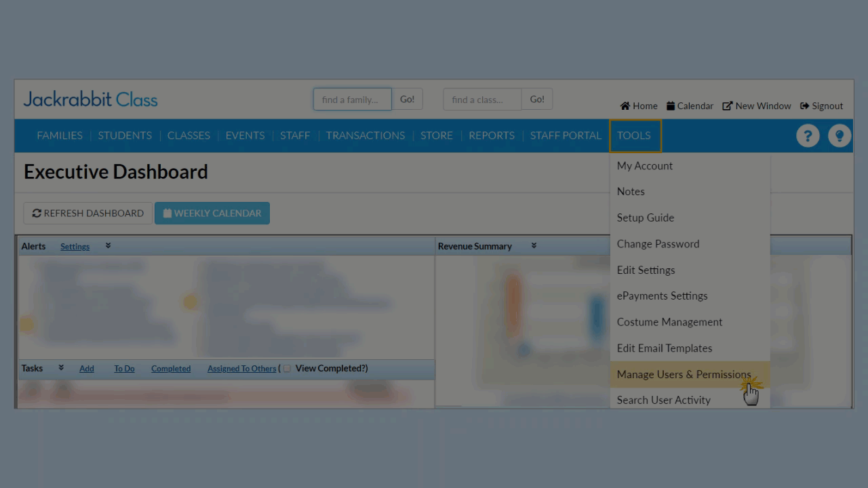Click the Tools menu
The width and height of the screenshot is (868, 488).
(634, 136)
